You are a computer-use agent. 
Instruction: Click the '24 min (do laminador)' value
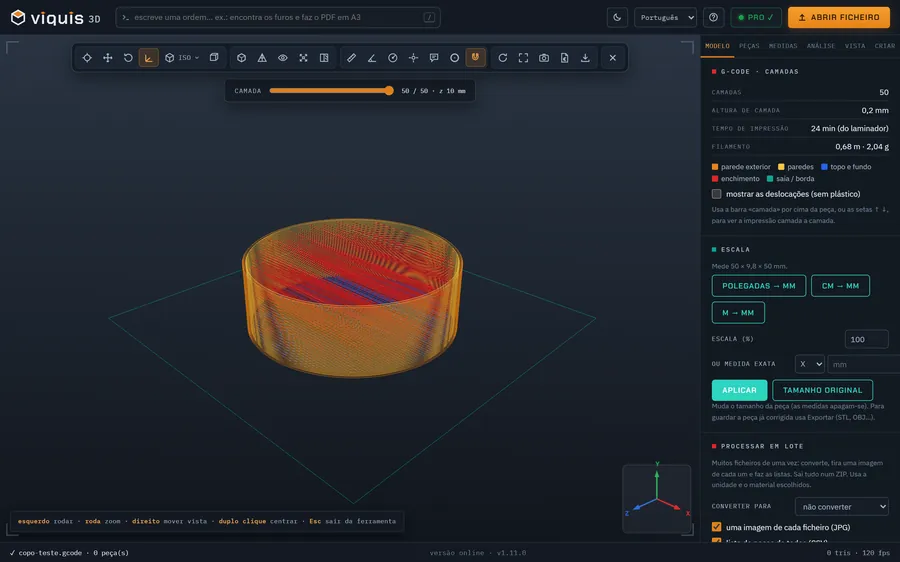pyautogui.click(x=849, y=129)
